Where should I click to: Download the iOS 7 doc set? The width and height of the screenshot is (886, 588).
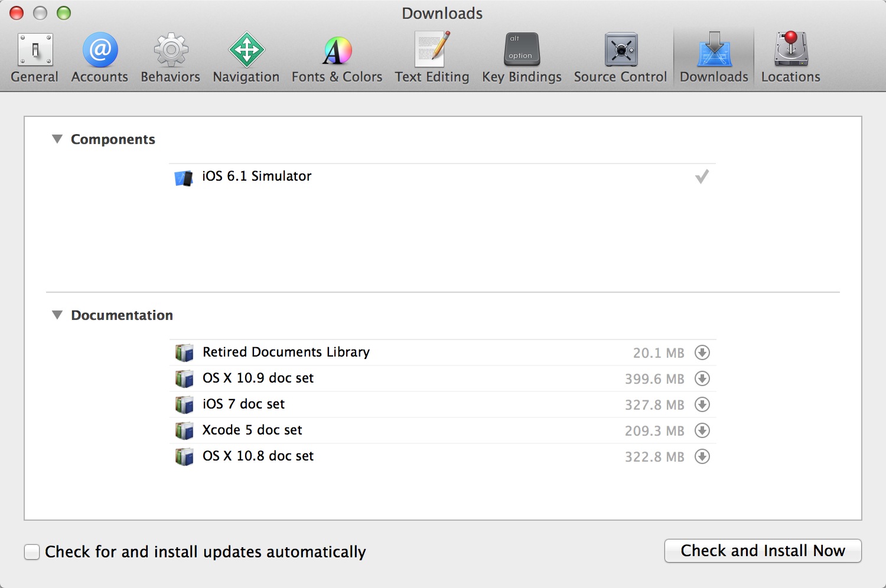pyautogui.click(x=702, y=404)
